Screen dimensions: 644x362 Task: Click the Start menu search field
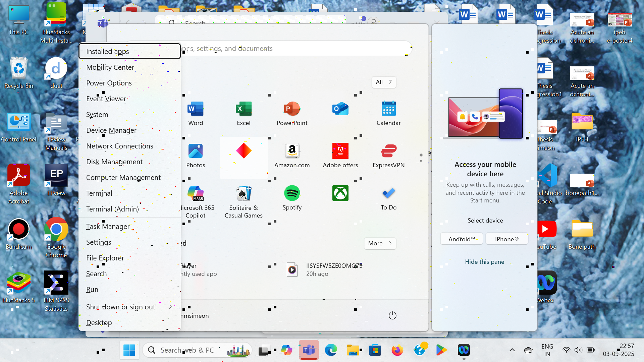(295, 49)
